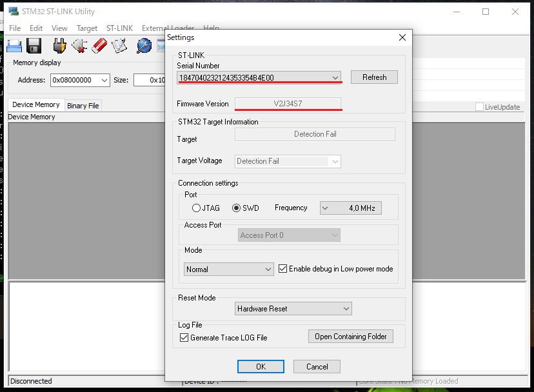Close the Settings dialog
This screenshot has width=534, height=392.
point(402,37)
